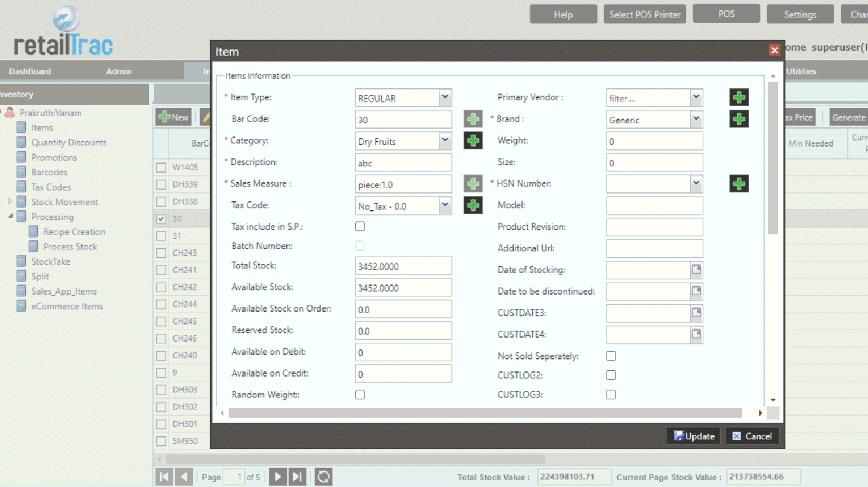
Task: Open Primary Vendor filter dropdown
Action: point(696,98)
